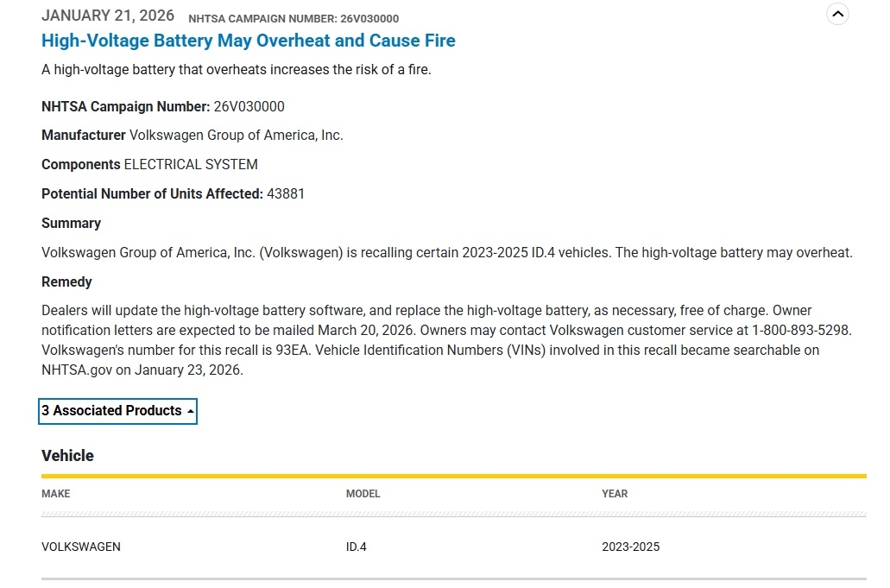
Task: Click the Potential Number of Units Affected value
Action: [x=286, y=194]
